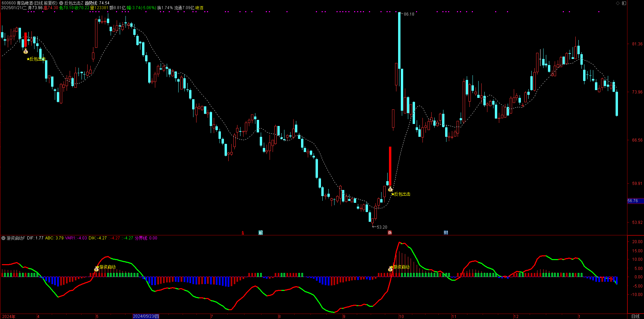
Task: Click the 高74.30 high price value
Action: pos(51,8)
